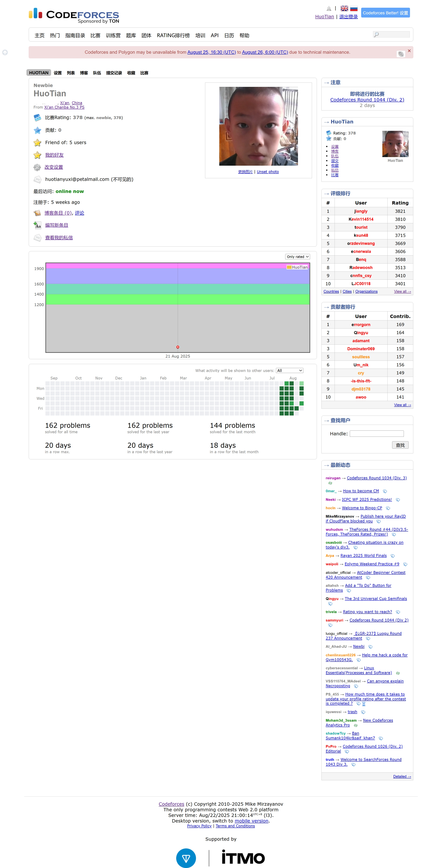Click inside the Handle input field

point(376,433)
